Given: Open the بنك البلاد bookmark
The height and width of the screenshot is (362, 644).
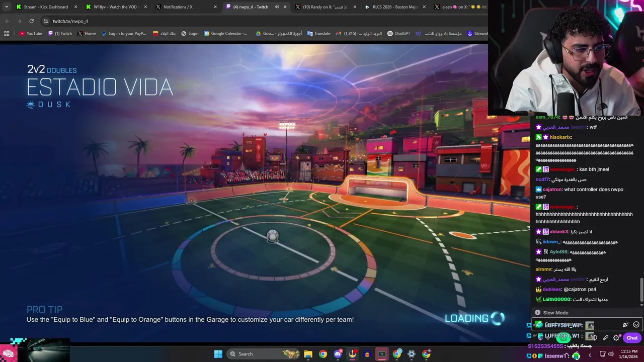Looking at the screenshot, I should (x=164, y=34).
